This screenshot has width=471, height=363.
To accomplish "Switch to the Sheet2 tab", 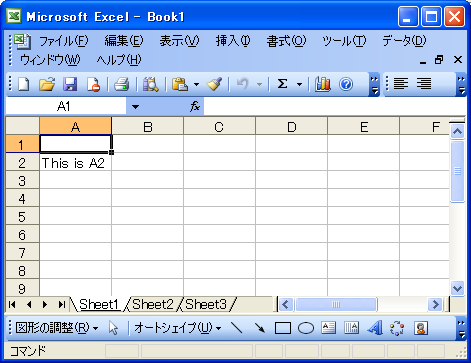I will click(153, 304).
